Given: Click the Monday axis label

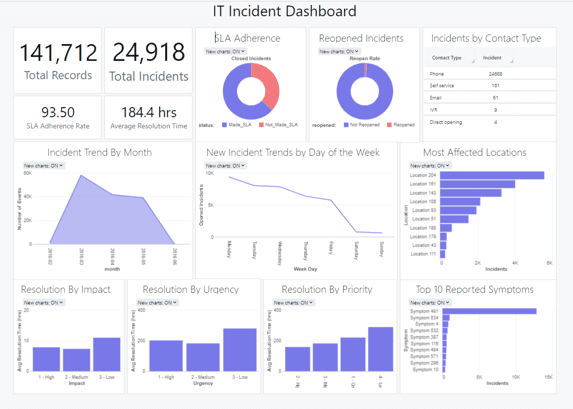Looking at the screenshot, I should [229, 249].
